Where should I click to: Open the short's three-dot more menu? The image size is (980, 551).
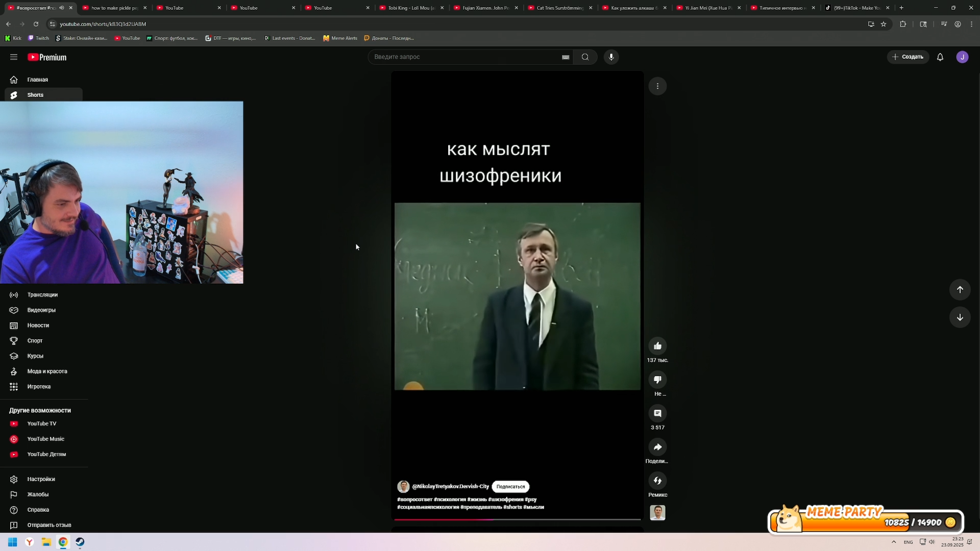pyautogui.click(x=657, y=86)
